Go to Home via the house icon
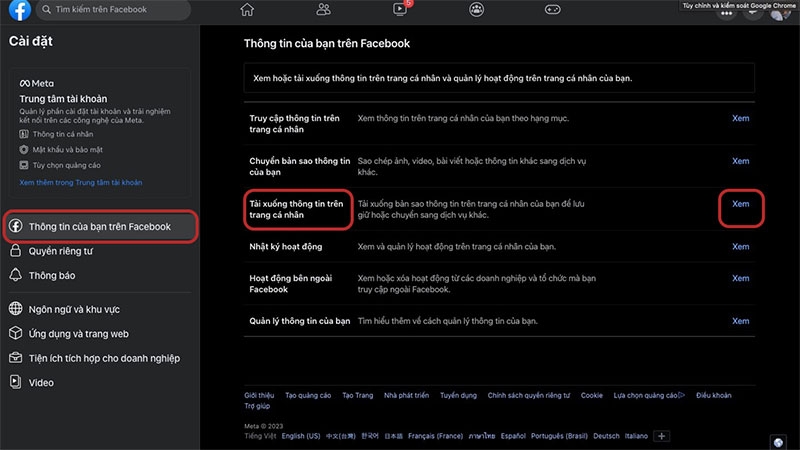Image resolution: width=800 pixels, height=450 pixels. [247, 9]
